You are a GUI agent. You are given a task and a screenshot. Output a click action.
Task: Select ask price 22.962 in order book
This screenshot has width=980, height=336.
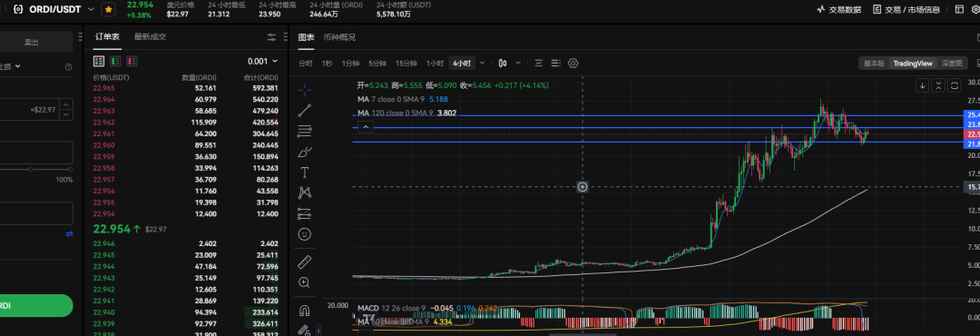[103, 122]
